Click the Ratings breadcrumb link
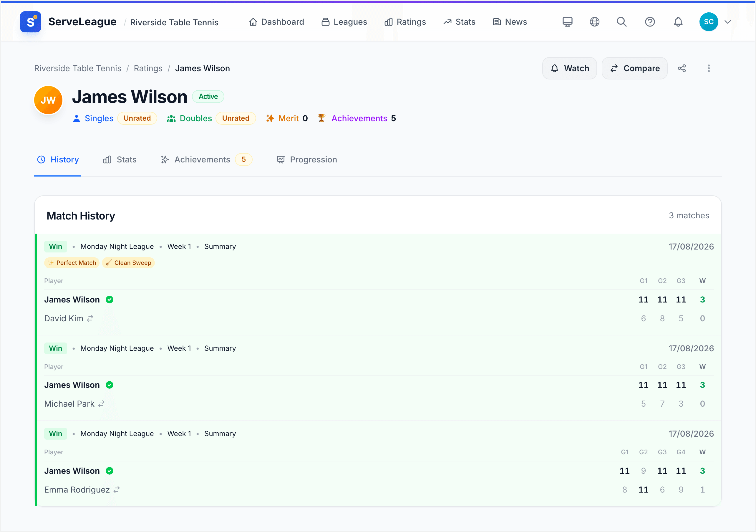 [x=148, y=68]
